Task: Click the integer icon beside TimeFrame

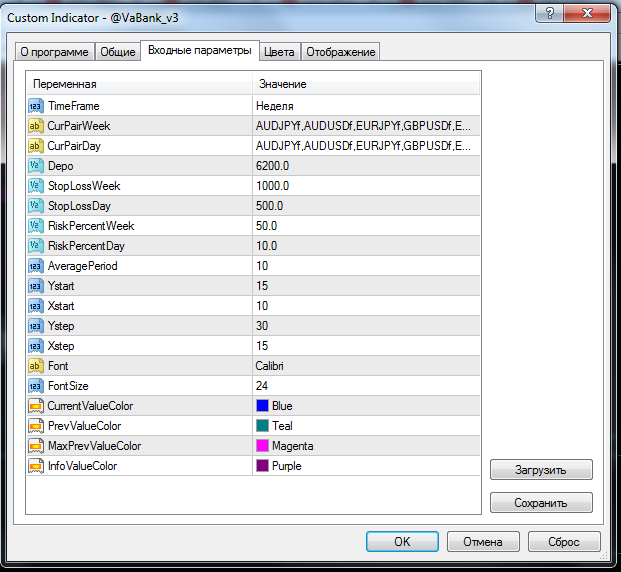Action: [x=36, y=106]
